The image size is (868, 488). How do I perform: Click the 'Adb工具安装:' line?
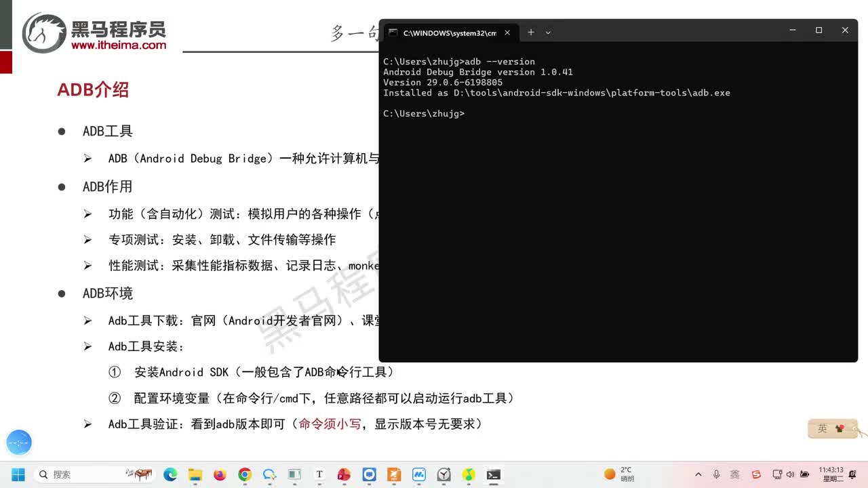pyautogui.click(x=146, y=346)
